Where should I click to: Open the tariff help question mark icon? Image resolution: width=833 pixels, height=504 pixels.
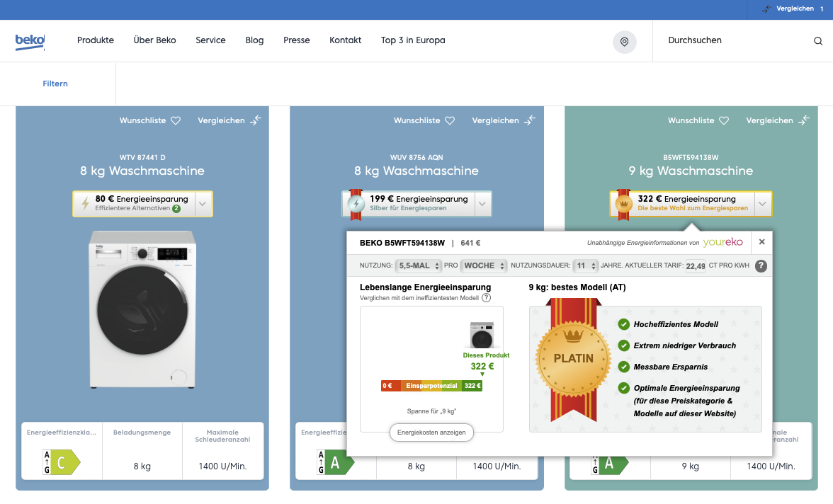pos(761,266)
